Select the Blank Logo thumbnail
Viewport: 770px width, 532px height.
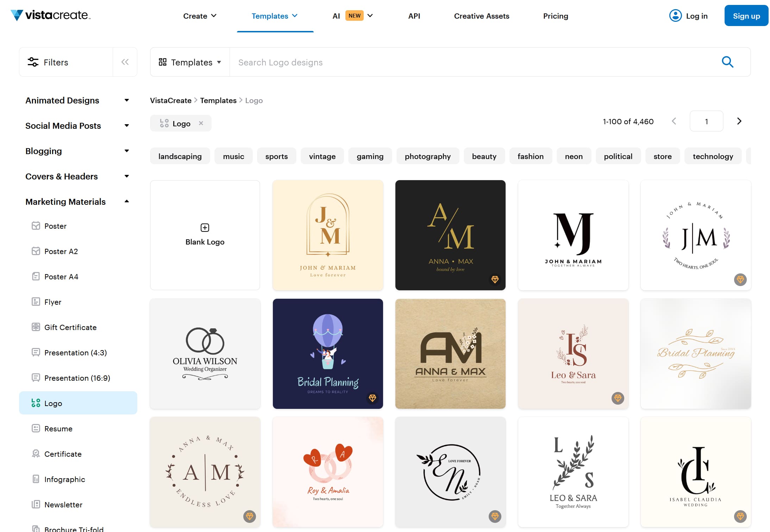[205, 235]
